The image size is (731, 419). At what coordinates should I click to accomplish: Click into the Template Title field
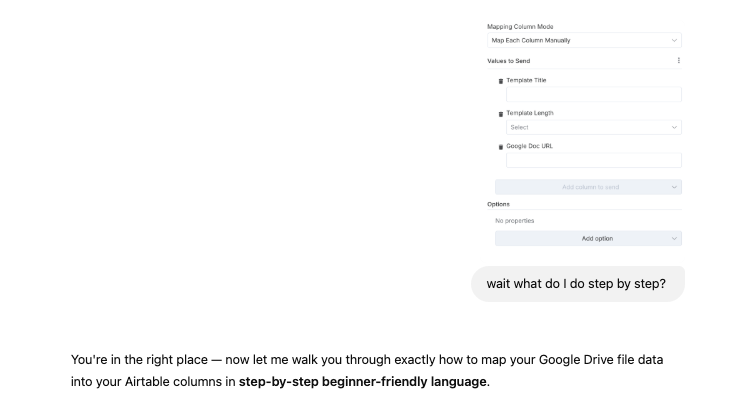593,95
